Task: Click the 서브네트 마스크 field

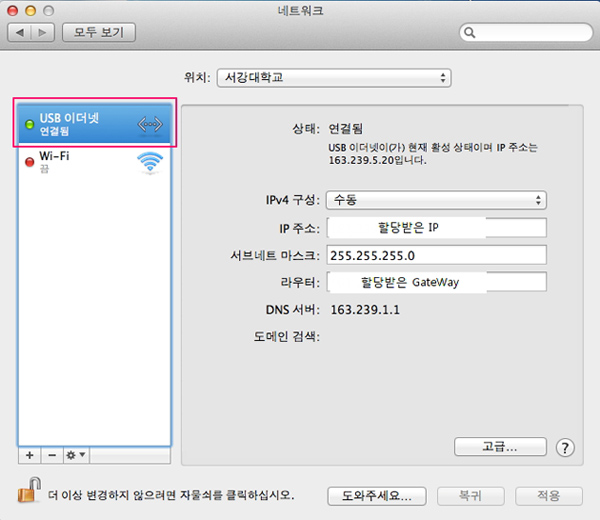Action: click(x=437, y=254)
